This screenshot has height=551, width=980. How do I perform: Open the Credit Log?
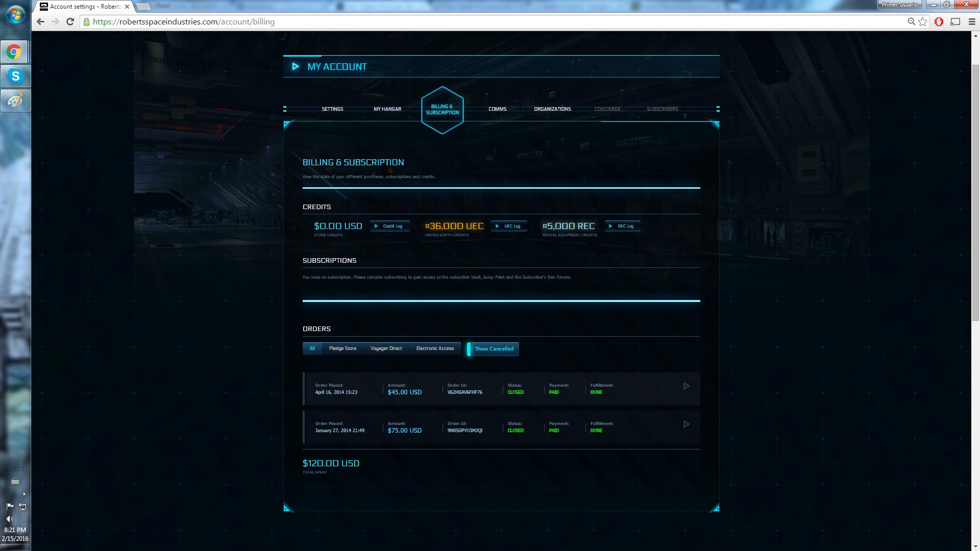click(x=389, y=226)
